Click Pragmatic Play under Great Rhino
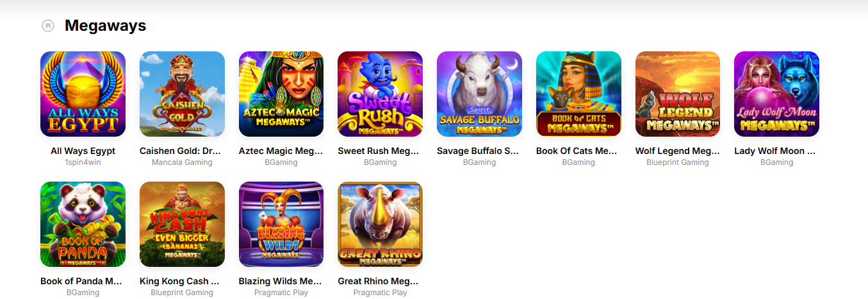The width and height of the screenshot is (868, 299). click(380, 293)
